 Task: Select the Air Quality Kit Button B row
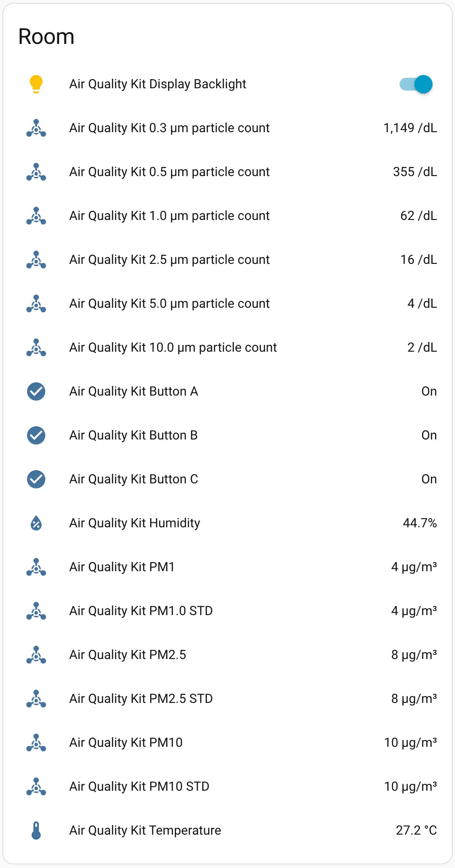click(133, 435)
